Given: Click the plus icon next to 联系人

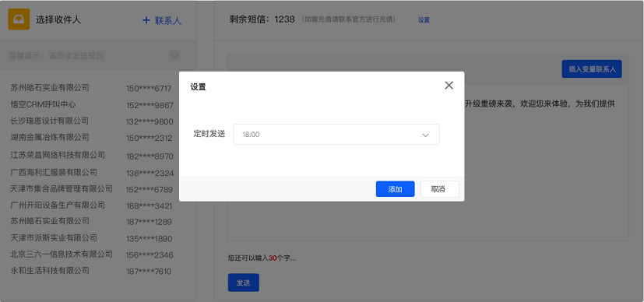Looking at the screenshot, I should point(146,20).
